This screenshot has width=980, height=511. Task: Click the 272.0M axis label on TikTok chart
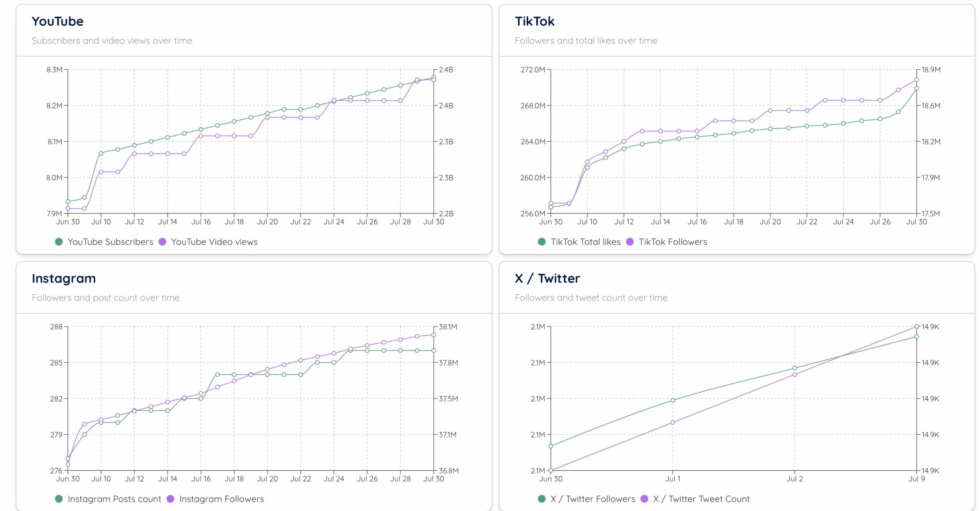click(532, 70)
